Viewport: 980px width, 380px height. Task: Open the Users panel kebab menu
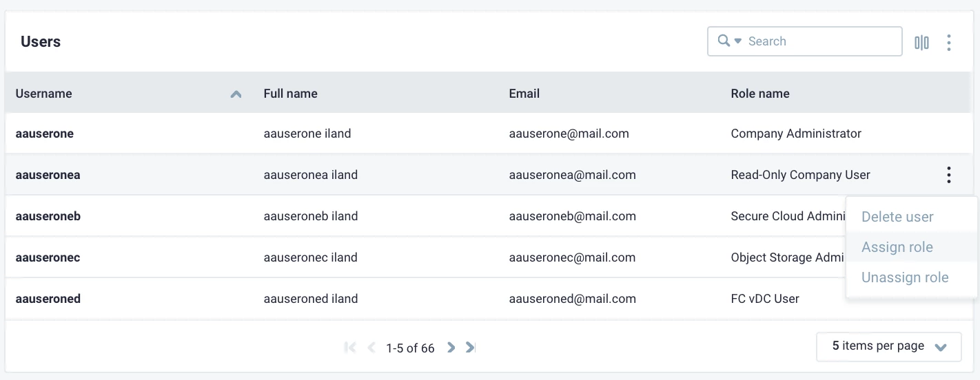pos(949,43)
